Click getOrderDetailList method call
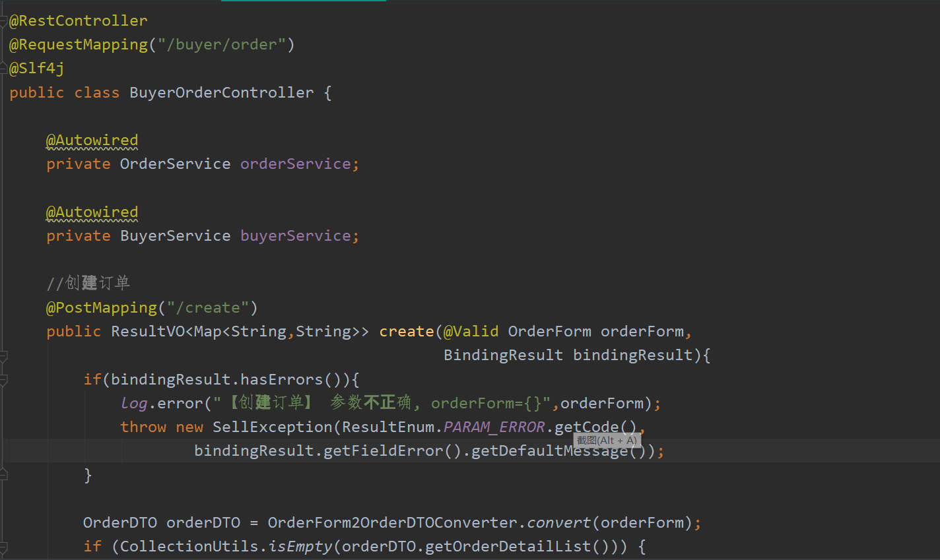The width and height of the screenshot is (940, 560). click(x=508, y=547)
